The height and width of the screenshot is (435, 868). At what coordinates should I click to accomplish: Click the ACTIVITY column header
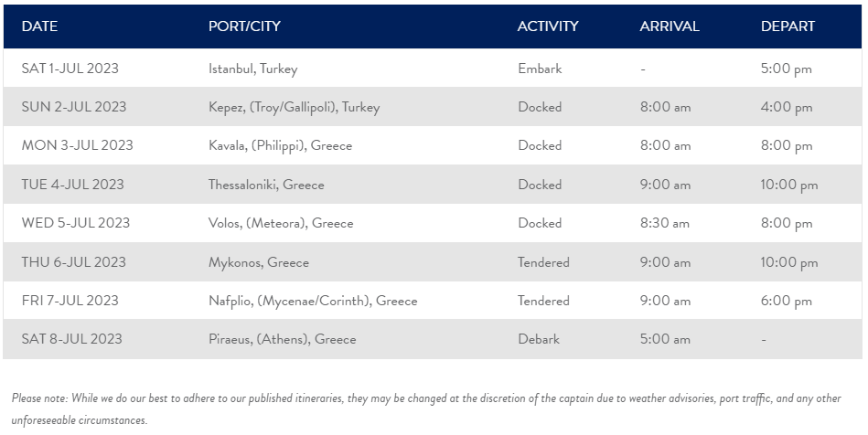pos(548,26)
